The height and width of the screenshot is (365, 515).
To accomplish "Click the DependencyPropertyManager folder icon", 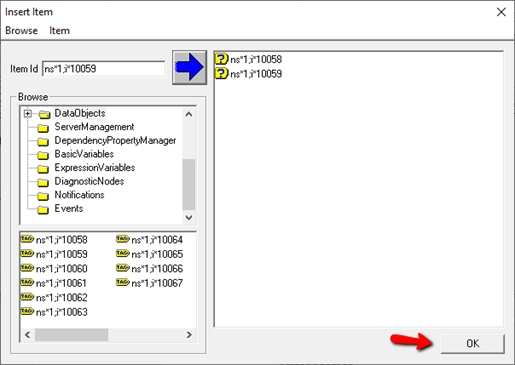I will (43, 142).
